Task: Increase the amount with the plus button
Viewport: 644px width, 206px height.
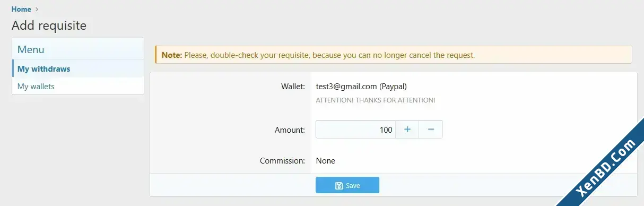Action: tap(407, 130)
